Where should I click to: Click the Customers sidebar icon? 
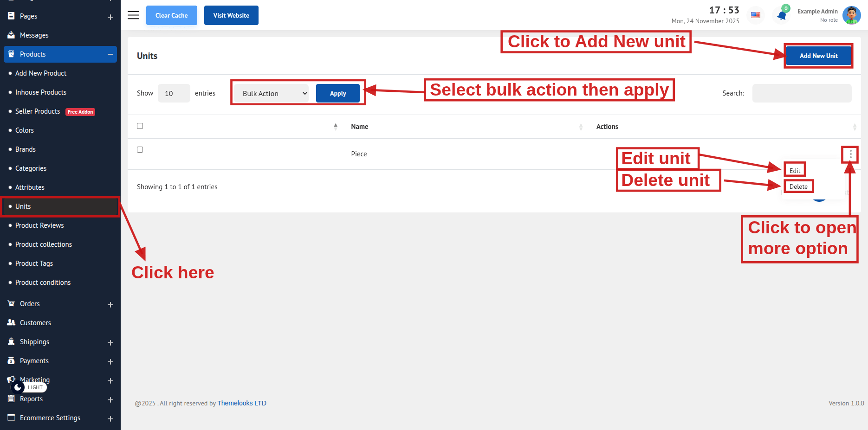pyautogui.click(x=11, y=323)
